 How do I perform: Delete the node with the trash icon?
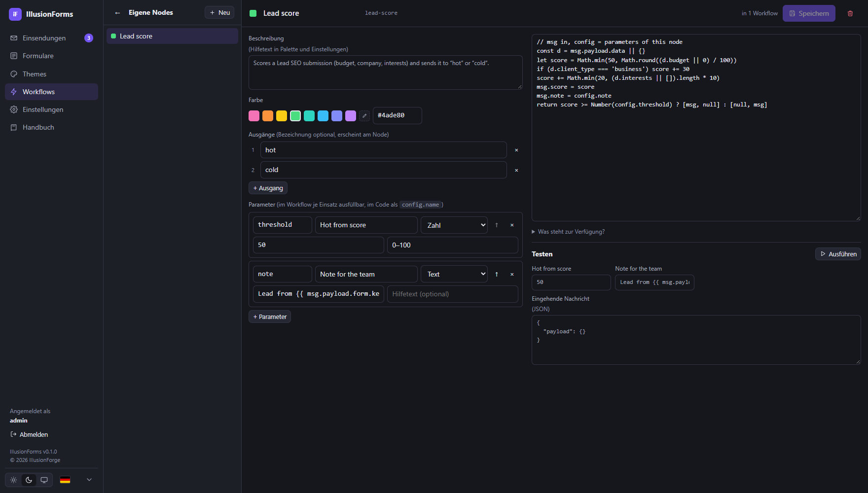[850, 13]
